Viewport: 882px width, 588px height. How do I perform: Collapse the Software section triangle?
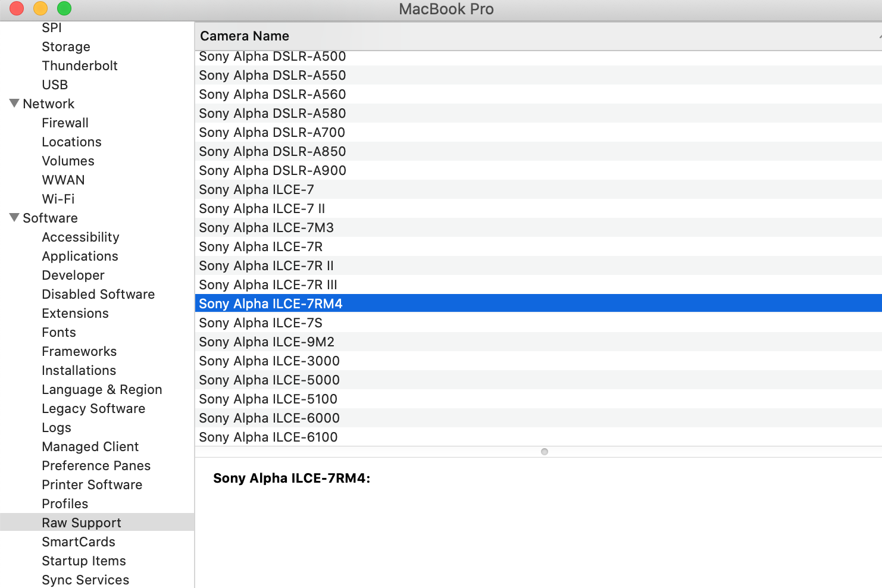pyautogui.click(x=15, y=218)
